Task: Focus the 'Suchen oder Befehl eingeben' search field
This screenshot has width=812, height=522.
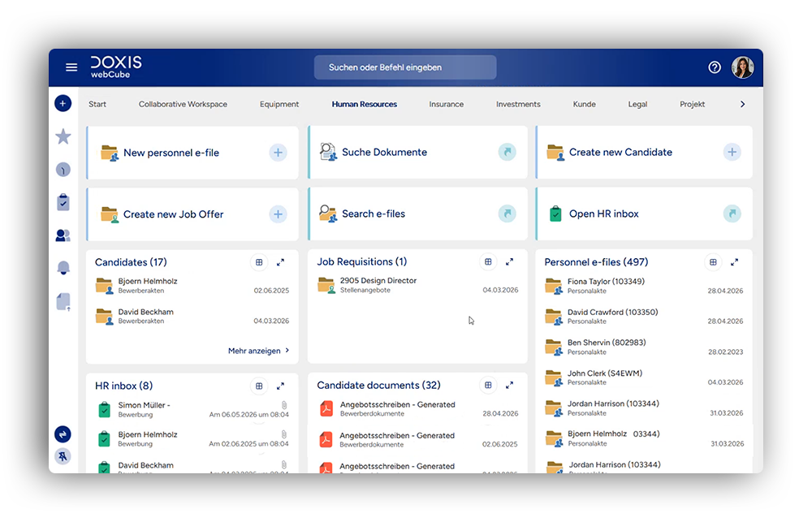Action: tap(405, 67)
